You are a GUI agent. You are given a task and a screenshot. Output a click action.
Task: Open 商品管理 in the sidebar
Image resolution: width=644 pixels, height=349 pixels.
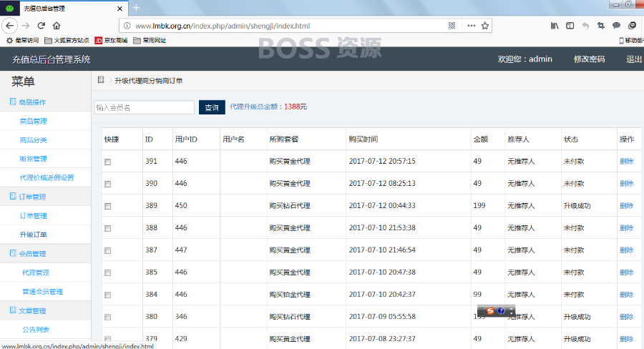tap(33, 121)
